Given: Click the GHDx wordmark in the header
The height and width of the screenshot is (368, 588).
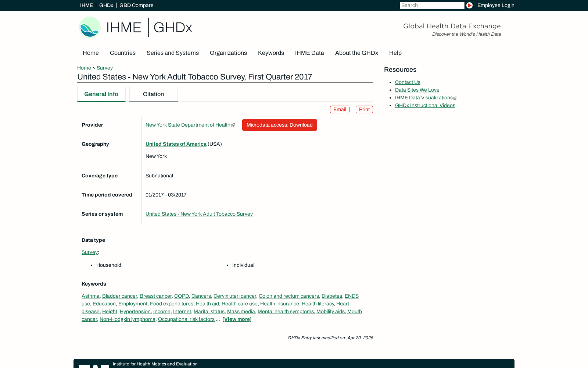Looking at the screenshot, I should 173,28.
